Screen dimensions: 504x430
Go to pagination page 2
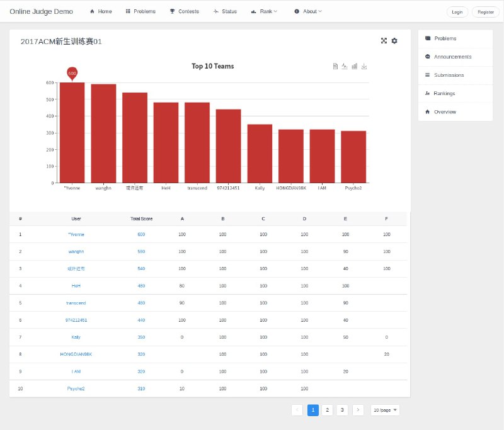[327, 410]
